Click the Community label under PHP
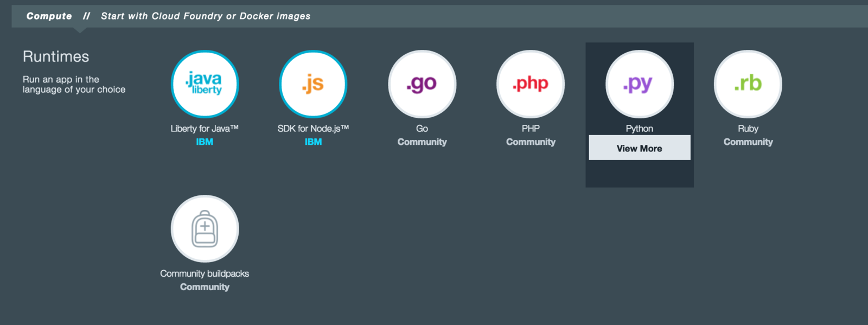Screen dimensions: 868x325 (531, 142)
